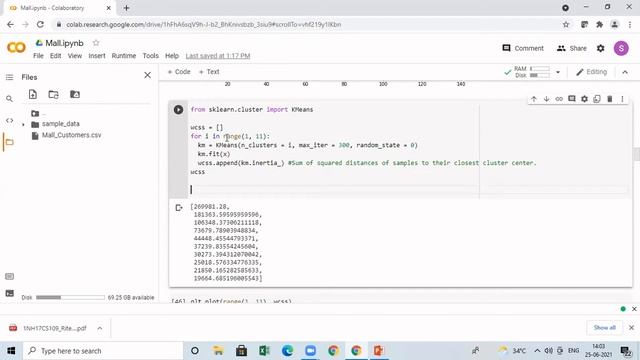
Task: Upload file to session storage
Action: tap(33, 94)
